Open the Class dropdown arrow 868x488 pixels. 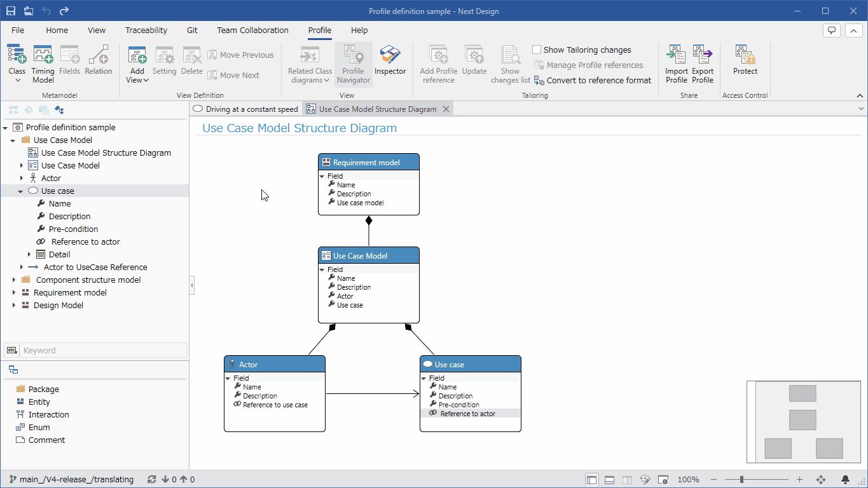pyautogui.click(x=18, y=80)
